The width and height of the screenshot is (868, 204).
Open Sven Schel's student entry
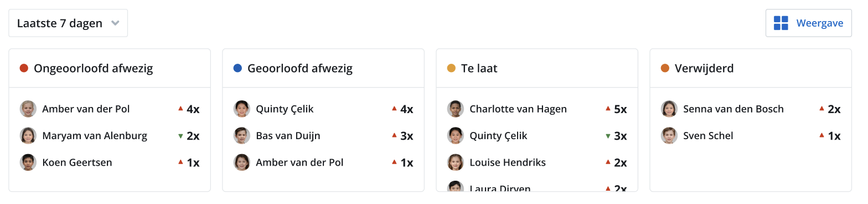[751, 136]
